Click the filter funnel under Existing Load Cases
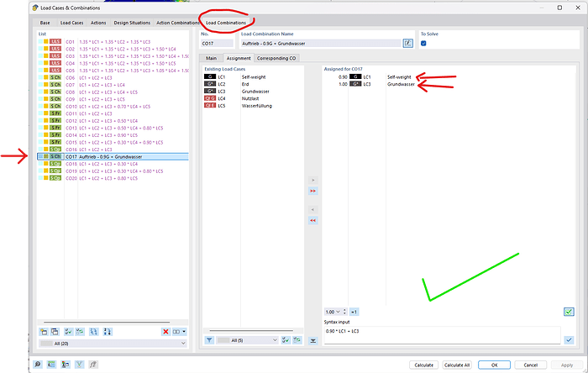 [x=209, y=340]
